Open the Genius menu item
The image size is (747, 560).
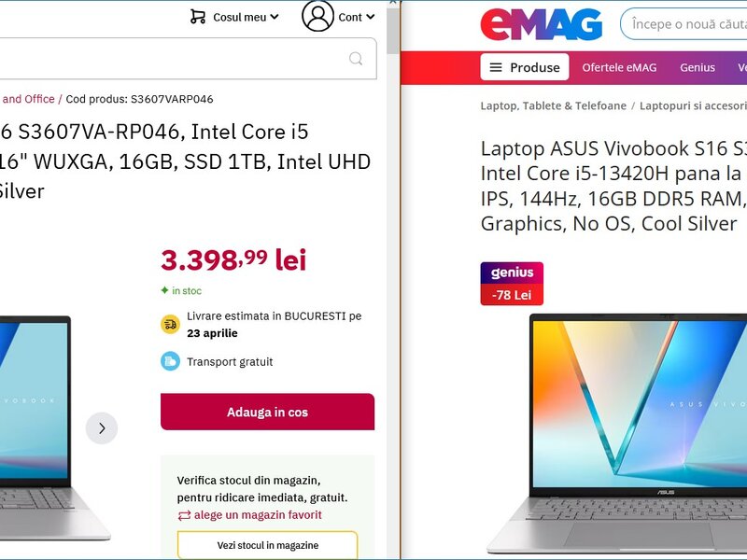pyautogui.click(x=698, y=67)
